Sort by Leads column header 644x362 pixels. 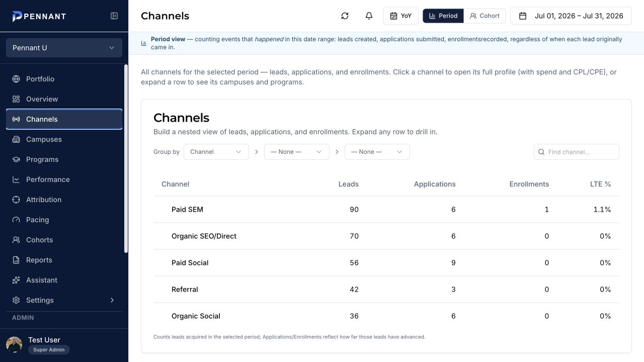click(x=349, y=184)
